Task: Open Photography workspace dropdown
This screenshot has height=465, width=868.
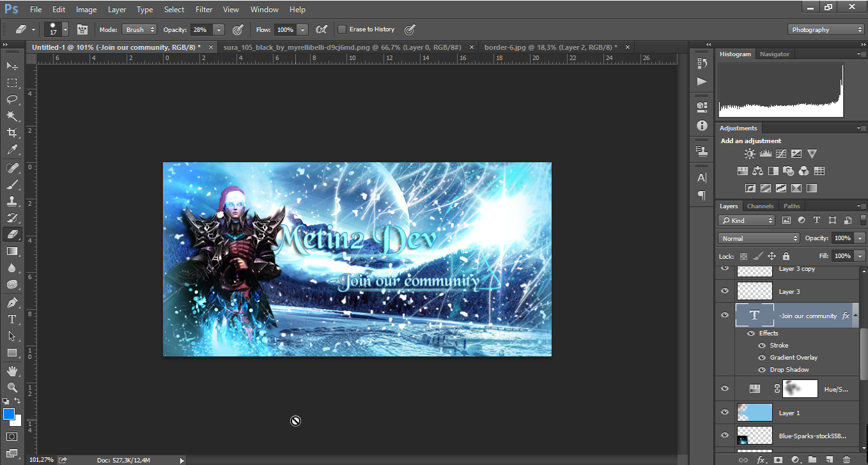Action: [x=826, y=29]
